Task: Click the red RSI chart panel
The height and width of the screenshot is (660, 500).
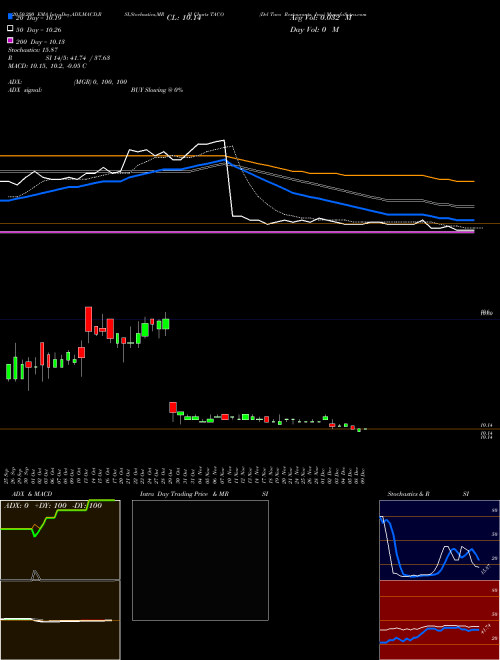Action: [439, 620]
